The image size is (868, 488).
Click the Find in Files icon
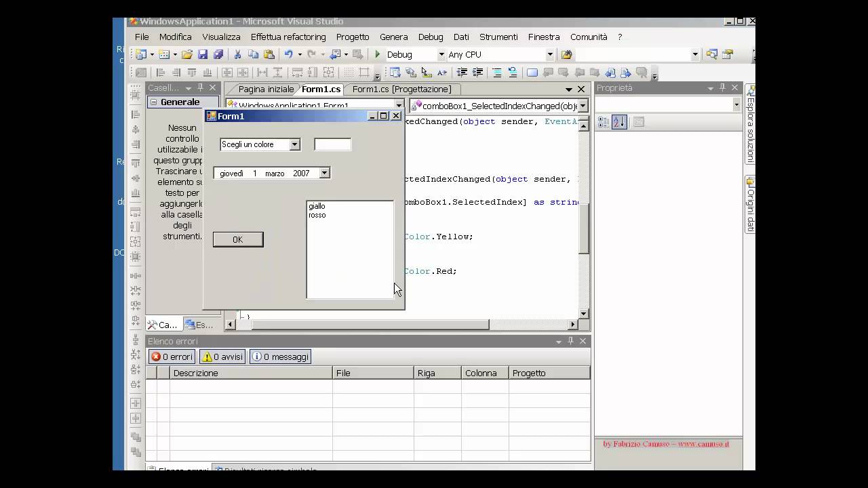567,54
